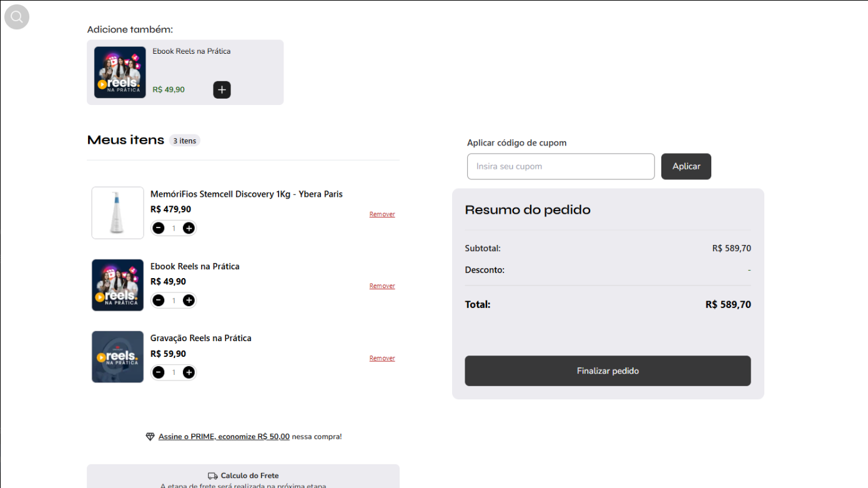Click the Ebook Reels na Prática suggestion title
The image size is (868, 488).
(x=192, y=51)
